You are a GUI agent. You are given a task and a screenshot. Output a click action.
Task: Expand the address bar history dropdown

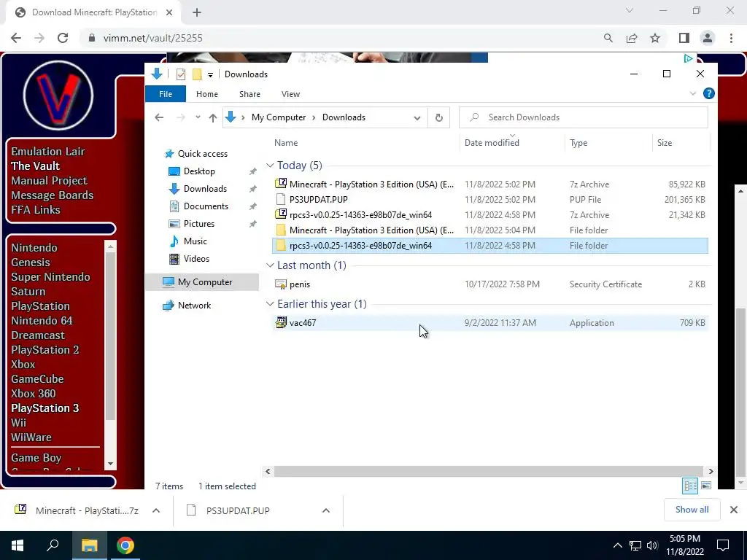417,117
